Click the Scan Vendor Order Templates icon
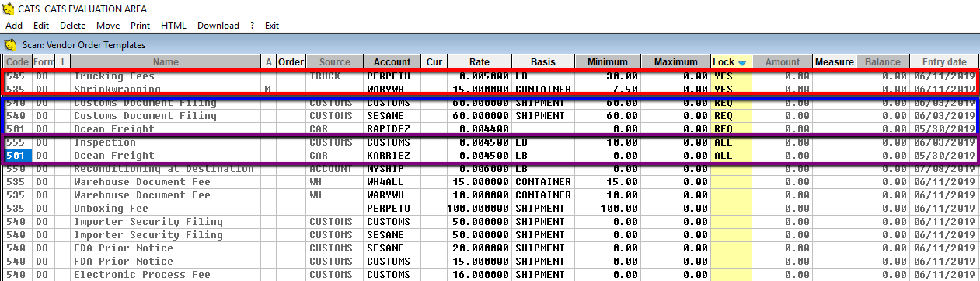 (x=11, y=44)
